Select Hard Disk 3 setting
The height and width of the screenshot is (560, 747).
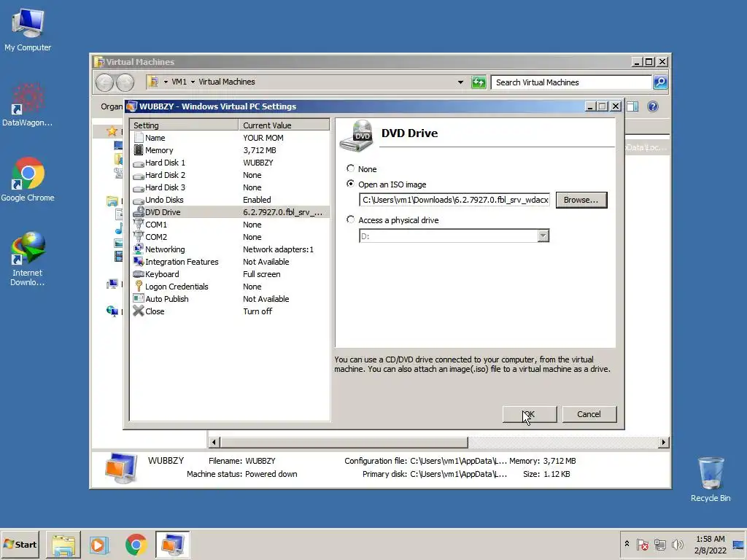pyautogui.click(x=229, y=187)
